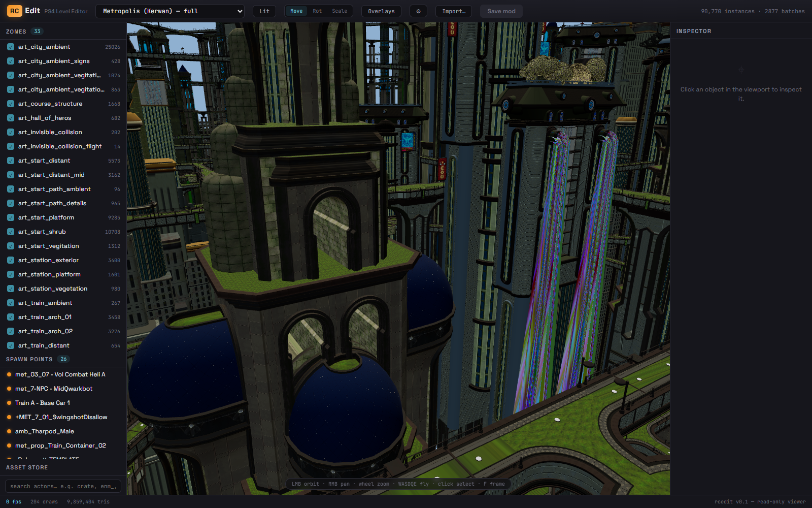Open the settings gear in toolbar

tap(418, 11)
